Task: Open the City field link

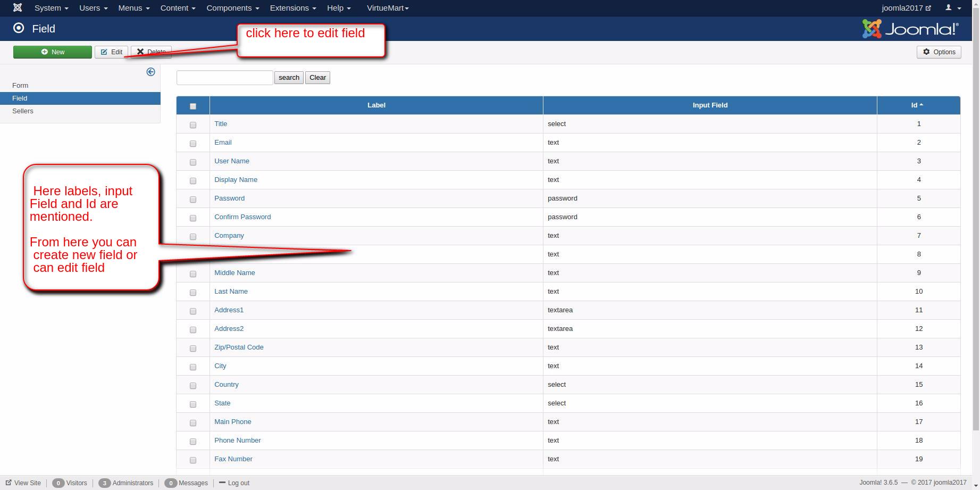Action: tap(220, 366)
